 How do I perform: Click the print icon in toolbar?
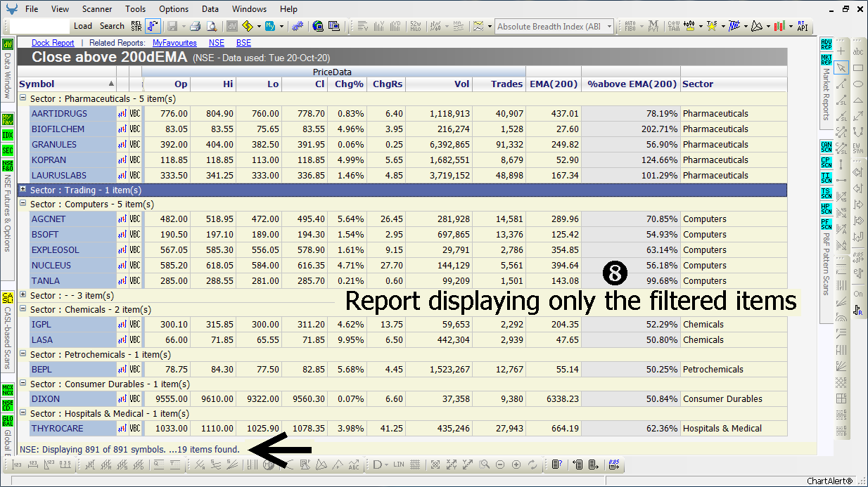194,26
